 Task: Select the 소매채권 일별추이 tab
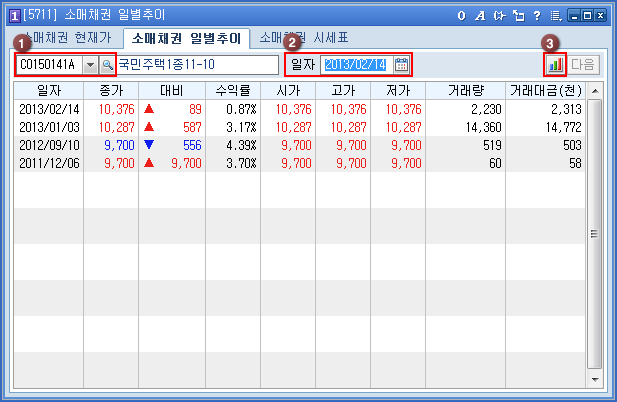coord(185,38)
